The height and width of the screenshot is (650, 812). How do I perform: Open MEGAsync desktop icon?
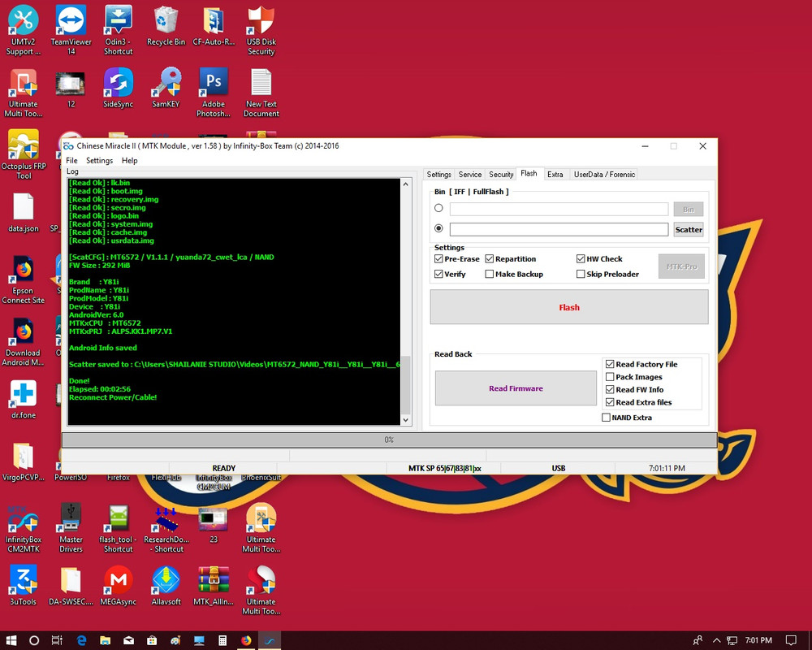point(118,586)
